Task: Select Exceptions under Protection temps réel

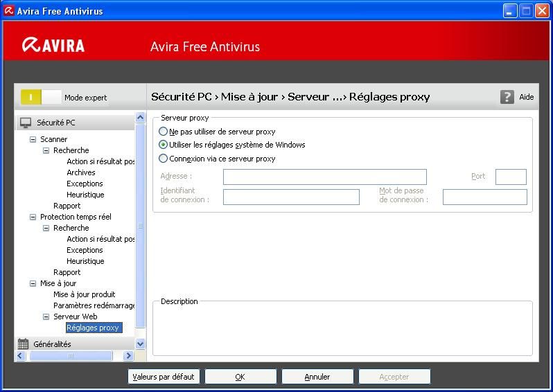Action: (85, 250)
